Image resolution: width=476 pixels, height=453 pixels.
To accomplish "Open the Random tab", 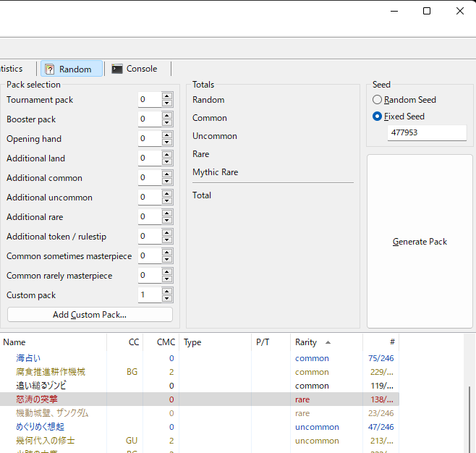I will click(x=71, y=69).
